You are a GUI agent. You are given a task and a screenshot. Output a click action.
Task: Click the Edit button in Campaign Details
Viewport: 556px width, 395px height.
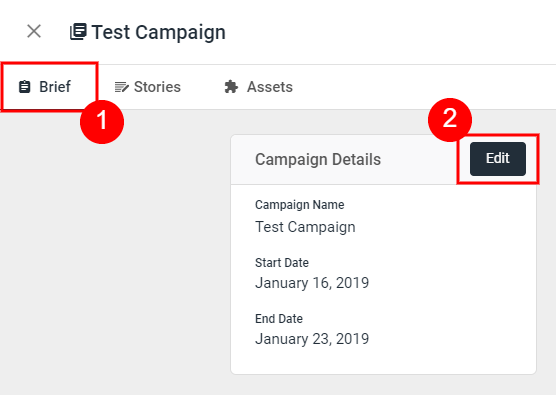tap(498, 158)
